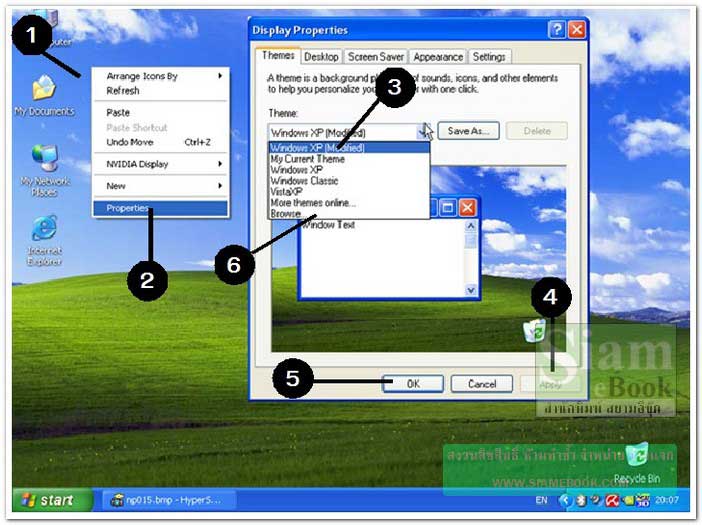Choose the Windows Classic theme option

pyautogui.click(x=349, y=181)
